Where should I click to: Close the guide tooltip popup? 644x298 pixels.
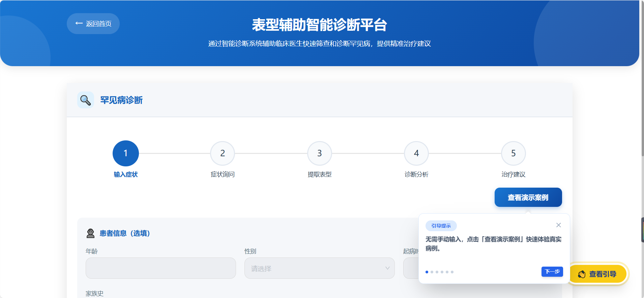[x=558, y=225]
